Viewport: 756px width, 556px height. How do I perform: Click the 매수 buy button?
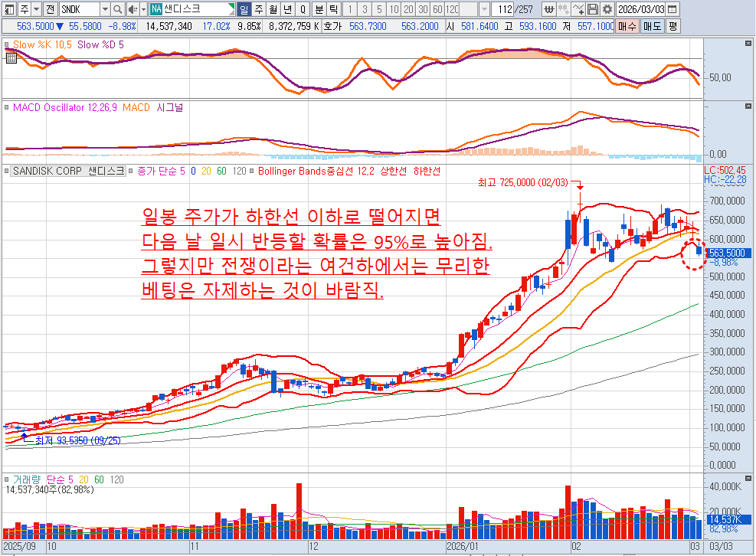pos(628,25)
